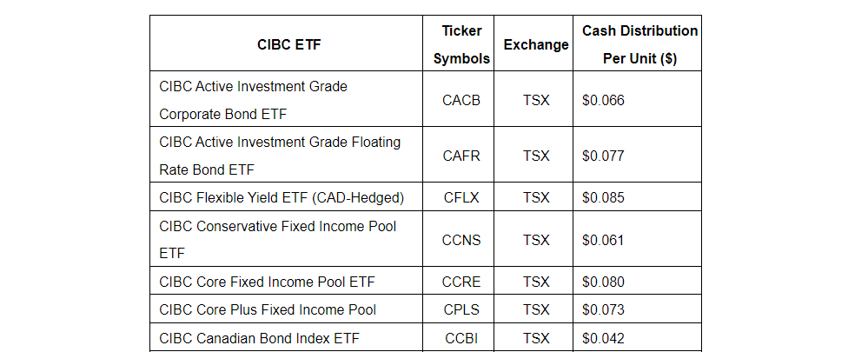Click the Cash Distribution Per Unit header

(x=639, y=44)
